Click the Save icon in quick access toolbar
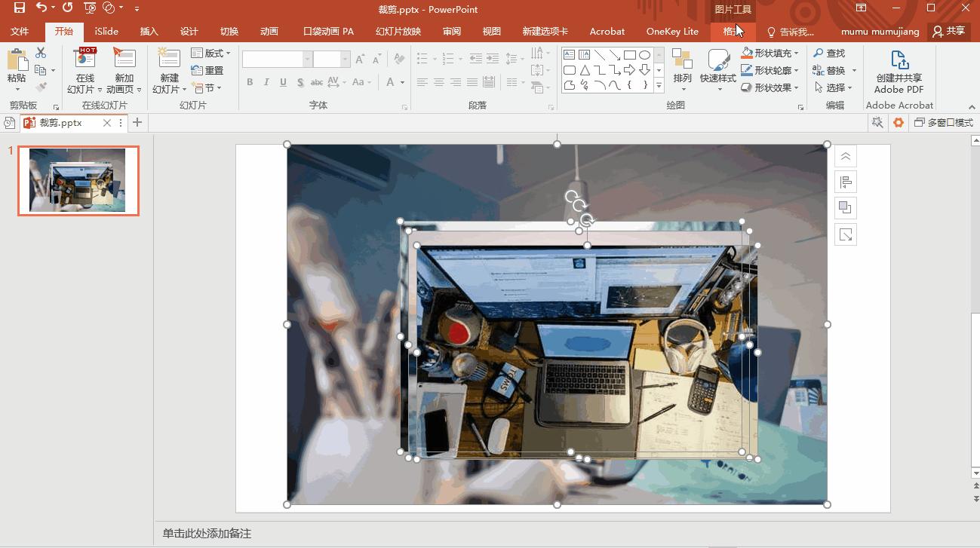 (x=20, y=8)
